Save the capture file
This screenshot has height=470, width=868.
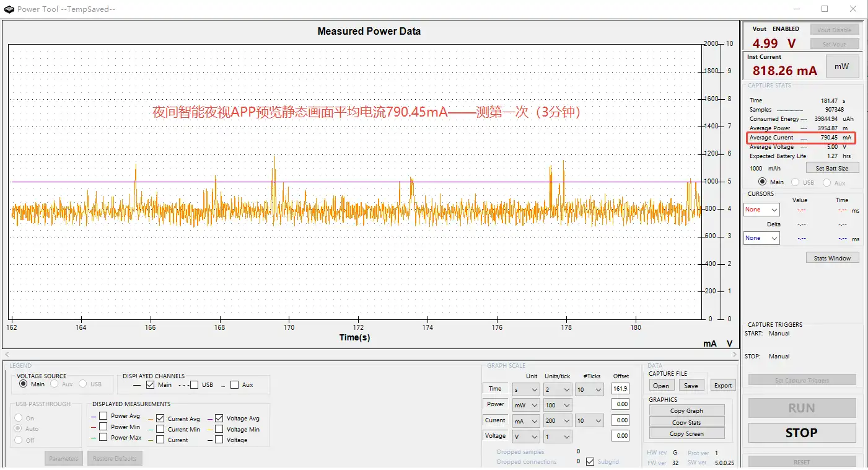tap(691, 385)
